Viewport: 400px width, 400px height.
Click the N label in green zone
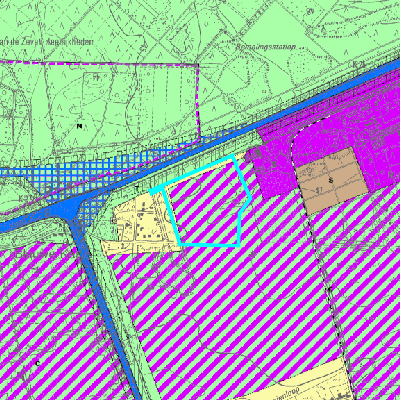click(x=79, y=126)
